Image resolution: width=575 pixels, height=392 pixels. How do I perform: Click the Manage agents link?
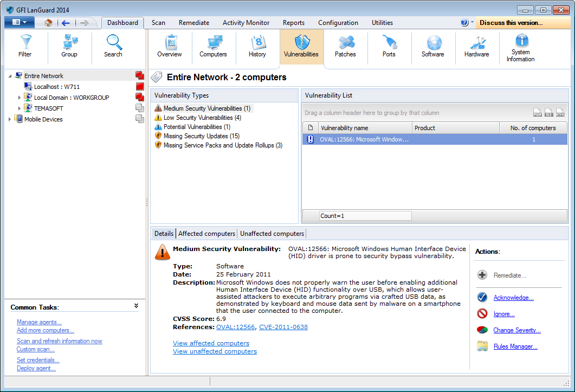pos(39,322)
